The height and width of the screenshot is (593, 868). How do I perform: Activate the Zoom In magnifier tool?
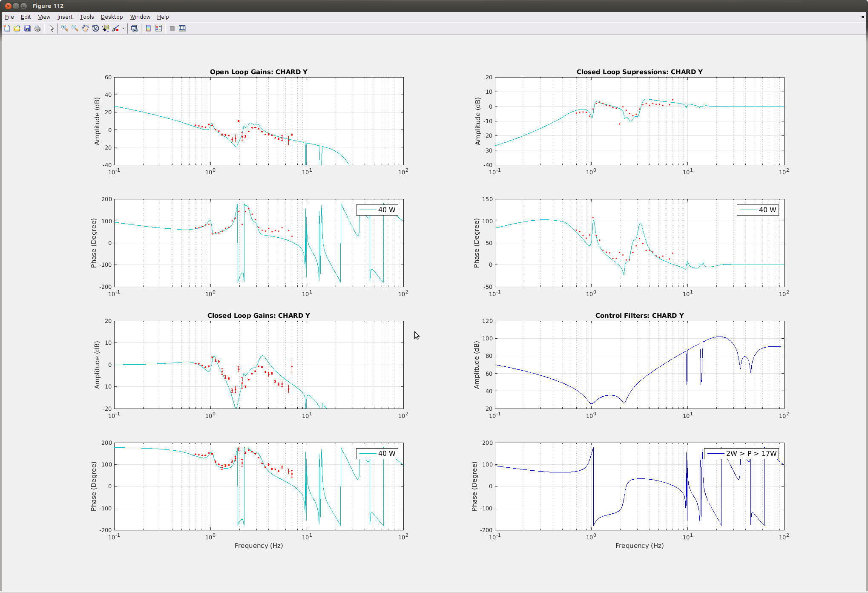click(65, 29)
